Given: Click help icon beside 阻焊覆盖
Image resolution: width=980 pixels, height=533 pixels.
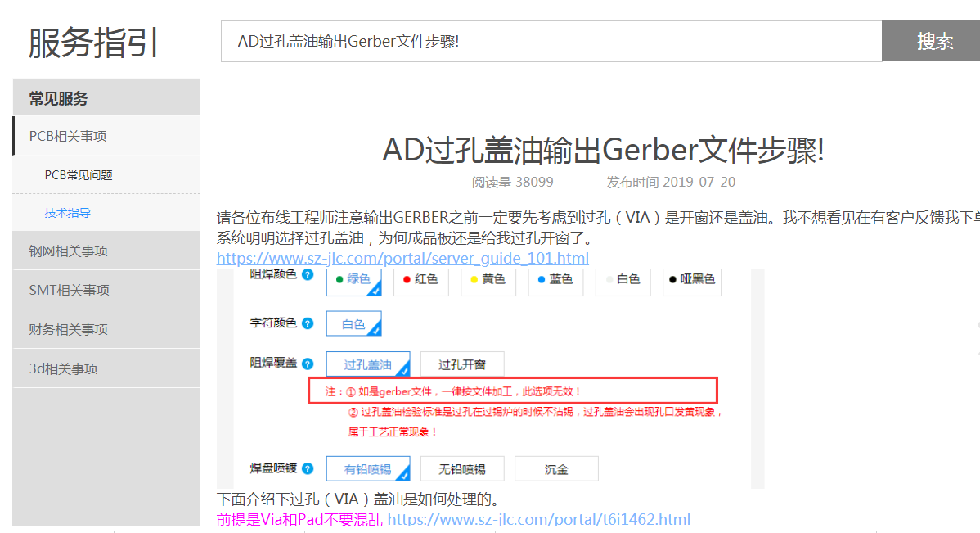Looking at the screenshot, I should pos(308,364).
